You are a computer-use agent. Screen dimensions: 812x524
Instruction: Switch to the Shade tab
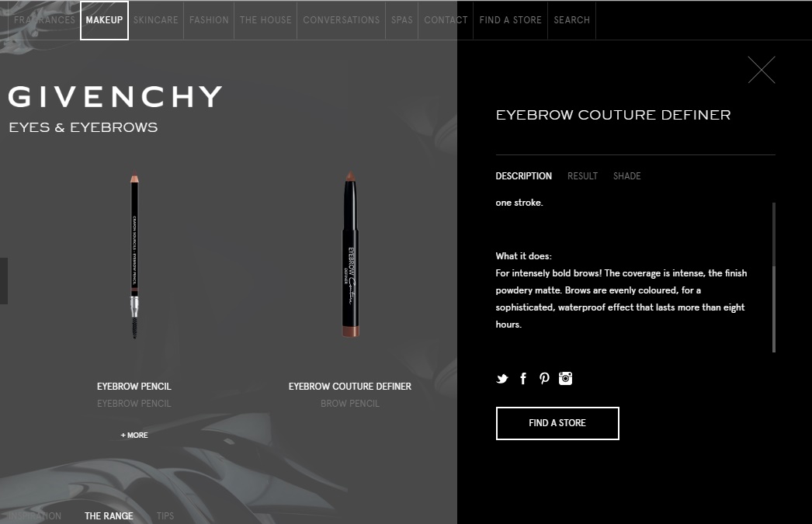[626, 176]
